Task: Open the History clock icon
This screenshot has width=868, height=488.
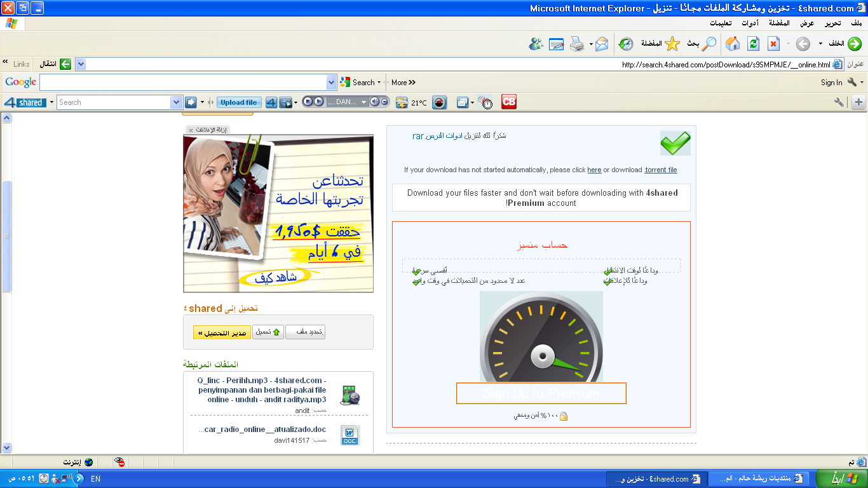Action: (x=627, y=44)
